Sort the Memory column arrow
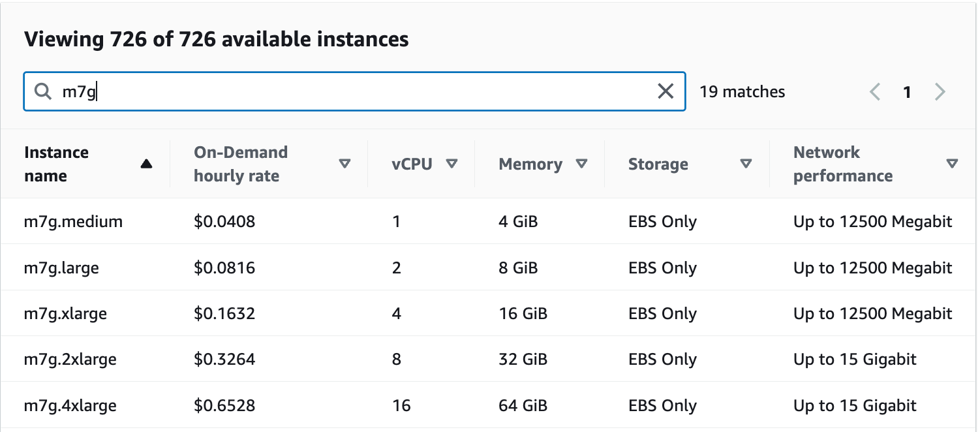980x432 pixels. pyautogui.click(x=582, y=164)
